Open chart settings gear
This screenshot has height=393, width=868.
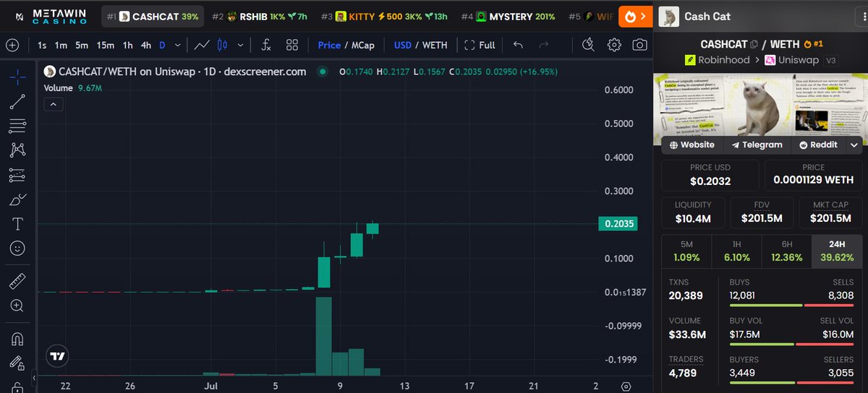[614, 45]
